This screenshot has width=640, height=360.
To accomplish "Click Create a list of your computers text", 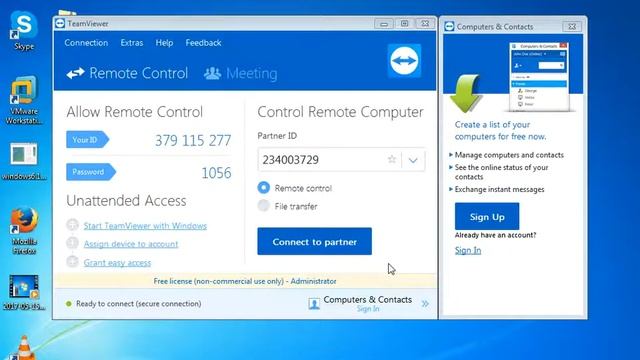I will 500,130.
